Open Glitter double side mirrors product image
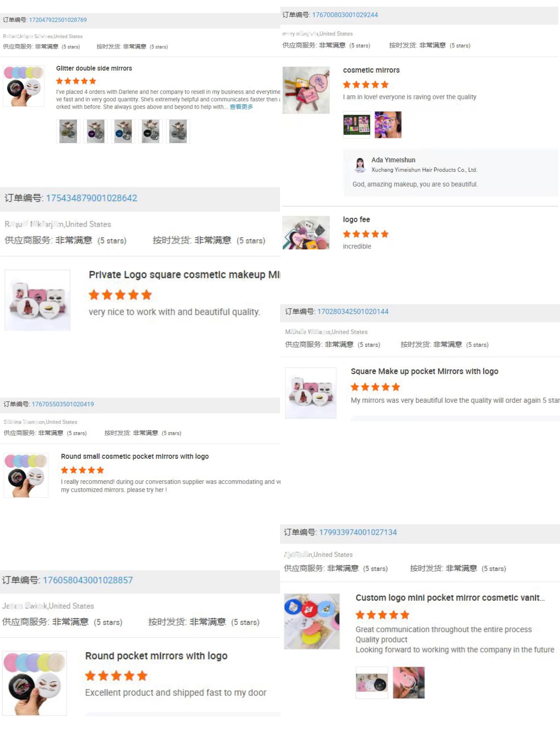 point(24,86)
